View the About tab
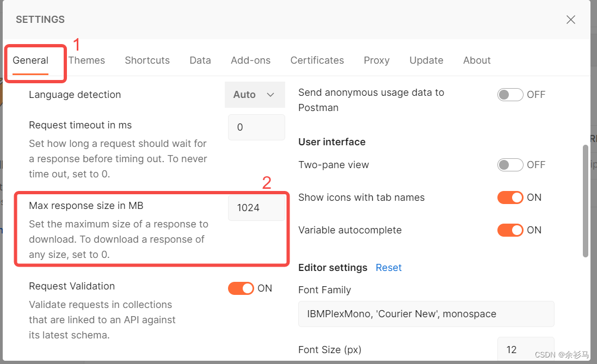Viewport: 597px width, 364px height. (477, 60)
